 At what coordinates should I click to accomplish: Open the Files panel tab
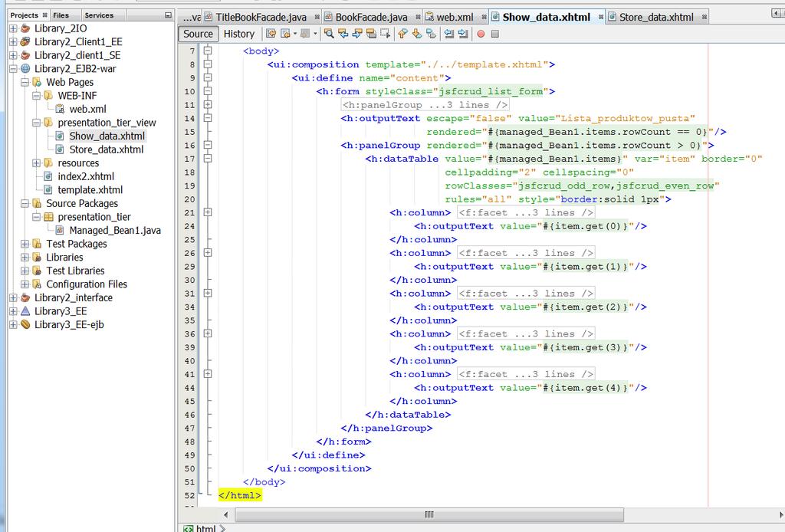61,15
